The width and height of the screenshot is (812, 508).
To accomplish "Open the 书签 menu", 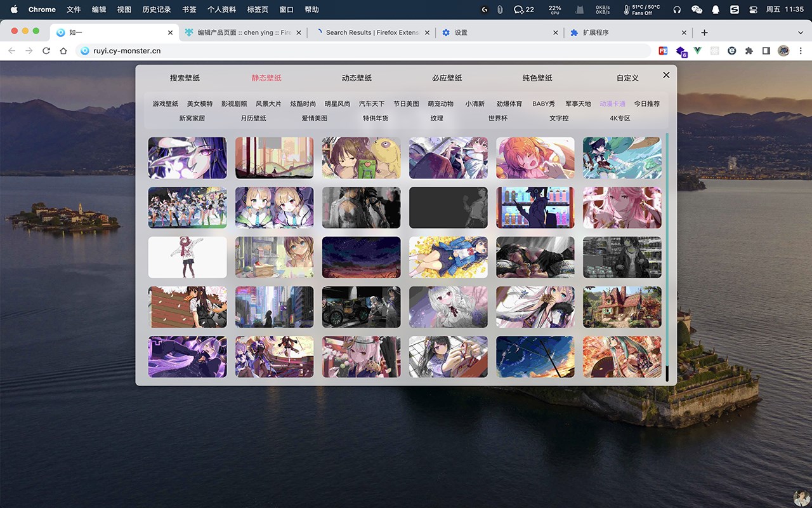I will (189, 10).
